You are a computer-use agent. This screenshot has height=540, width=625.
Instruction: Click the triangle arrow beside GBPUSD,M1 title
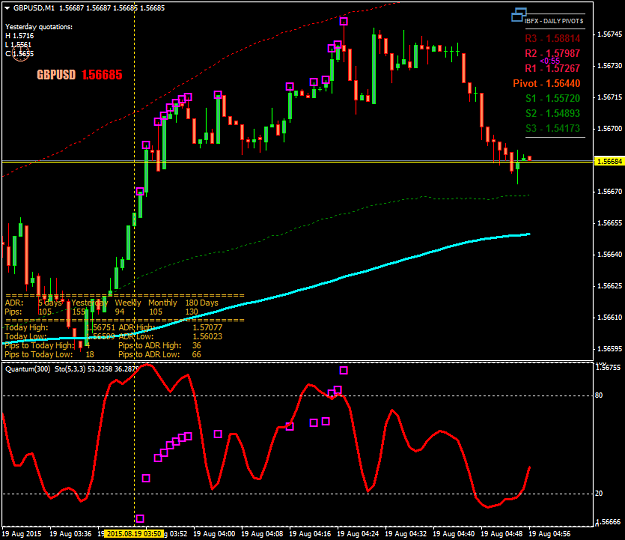7,8
